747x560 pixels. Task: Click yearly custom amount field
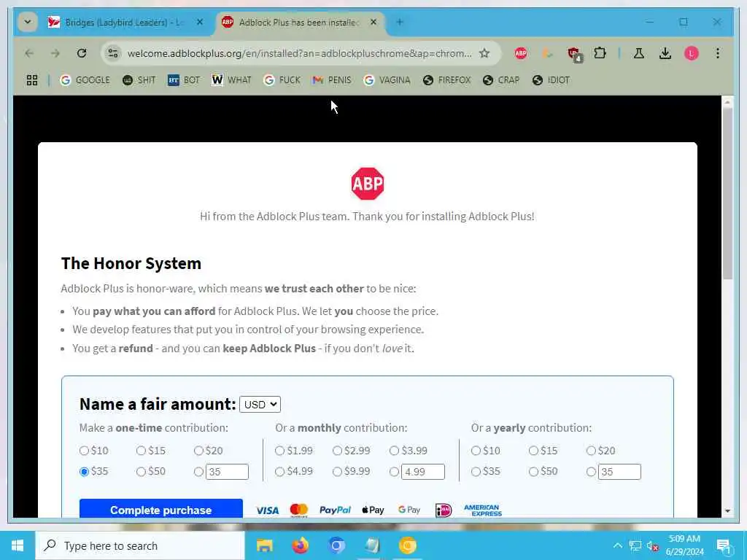point(619,472)
